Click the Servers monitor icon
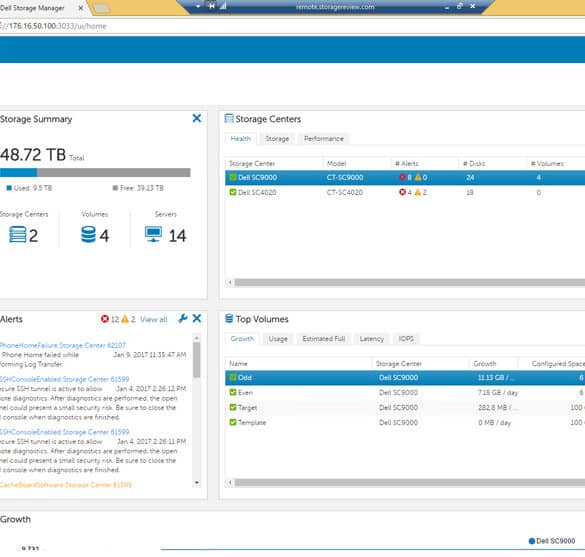 [153, 234]
